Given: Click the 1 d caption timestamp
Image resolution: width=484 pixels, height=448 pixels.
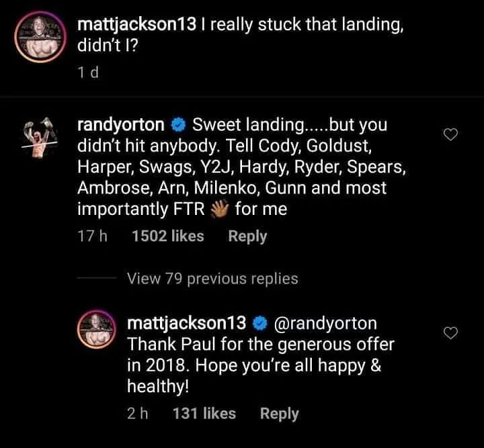Looking at the screenshot, I should coord(89,73).
